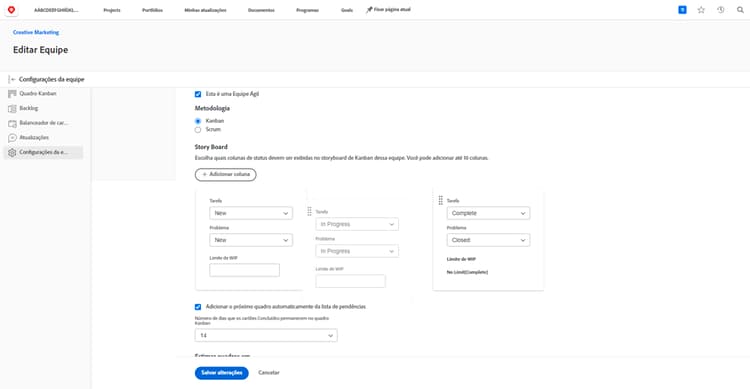This screenshot has width=750, height=389.
Task: Open Tarefa dropdown showing New
Action: point(251,213)
